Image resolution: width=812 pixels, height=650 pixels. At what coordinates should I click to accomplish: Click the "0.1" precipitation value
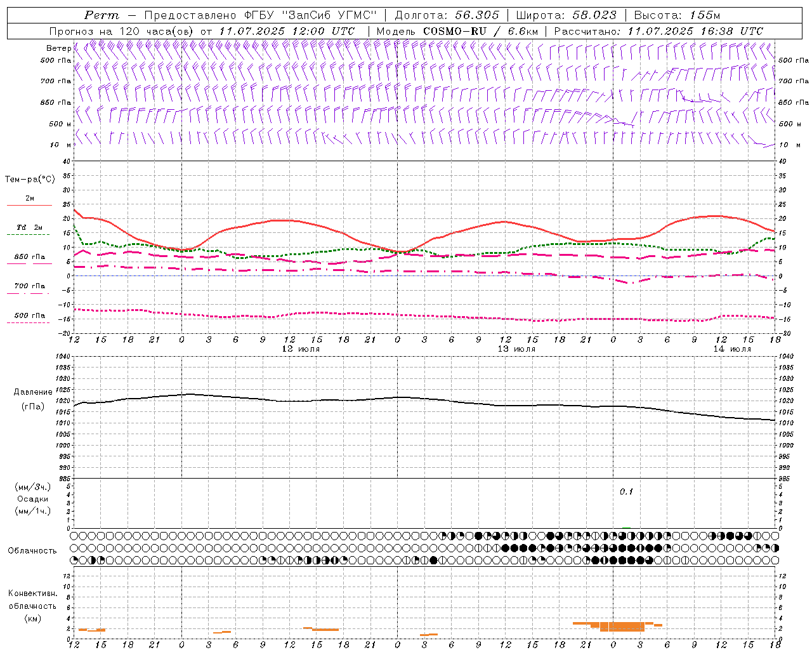coord(626,491)
